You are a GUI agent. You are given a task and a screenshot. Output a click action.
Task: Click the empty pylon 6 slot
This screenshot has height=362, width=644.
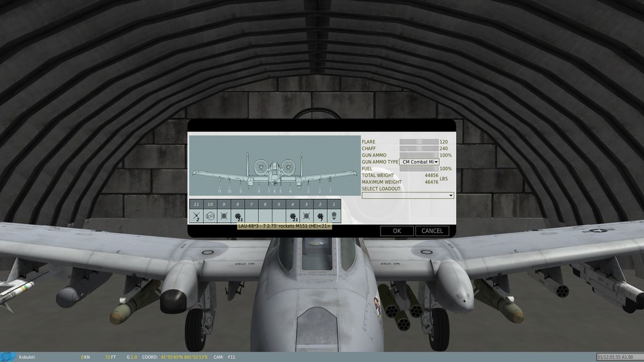(x=265, y=216)
